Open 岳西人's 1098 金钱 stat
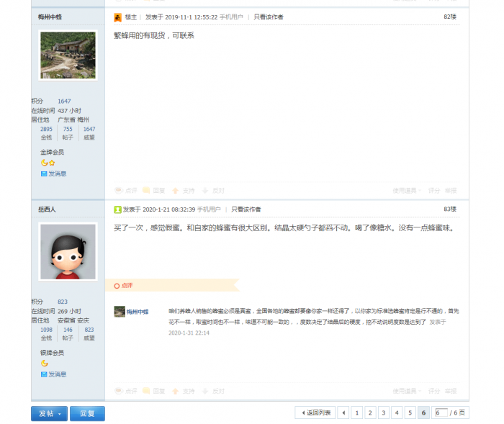The height and width of the screenshot is (424, 504). click(x=46, y=330)
